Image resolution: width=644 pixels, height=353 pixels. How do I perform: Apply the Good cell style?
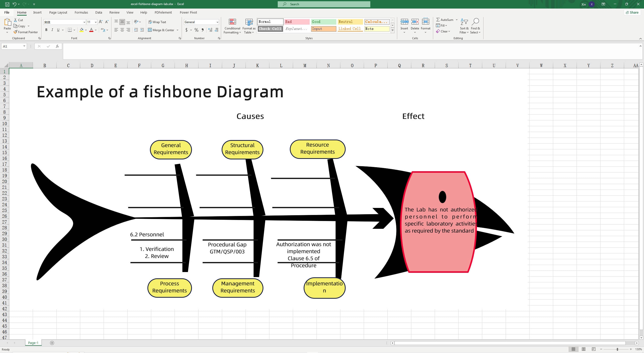[324, 22]
